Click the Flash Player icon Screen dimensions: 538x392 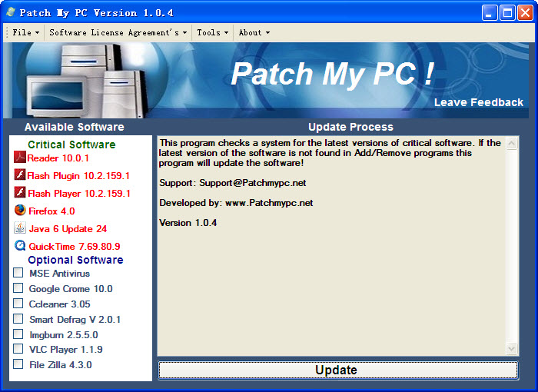[x=19, y=192]
